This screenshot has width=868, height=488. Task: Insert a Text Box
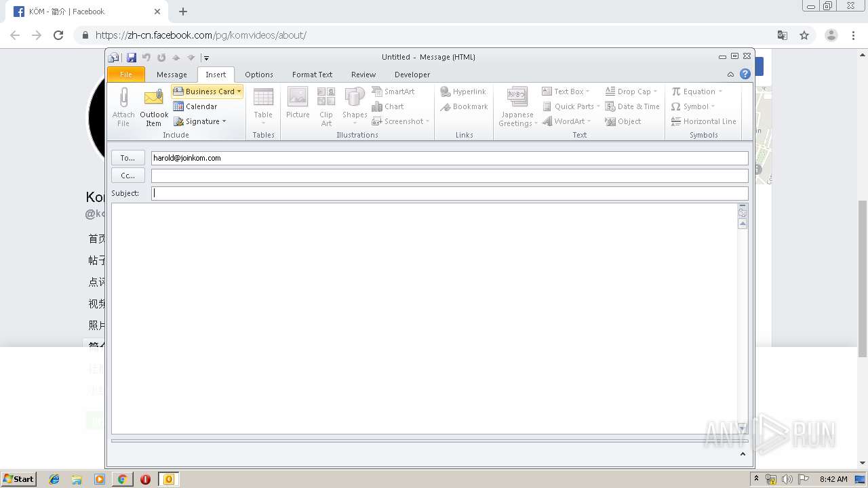click(x=566, y=91)
